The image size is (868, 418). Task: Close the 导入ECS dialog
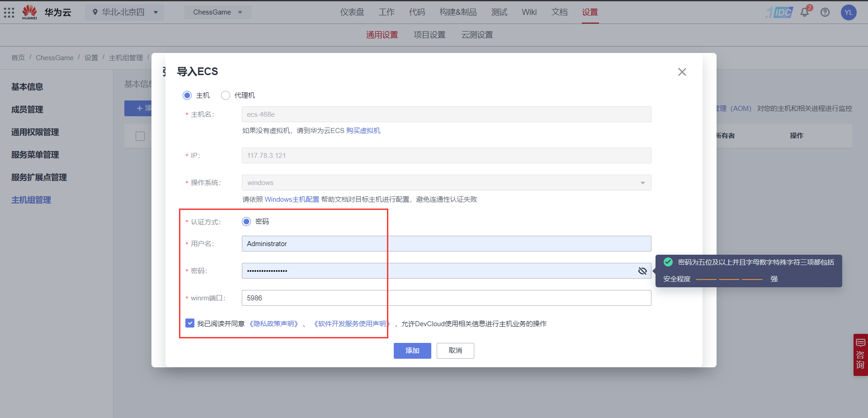682,72
